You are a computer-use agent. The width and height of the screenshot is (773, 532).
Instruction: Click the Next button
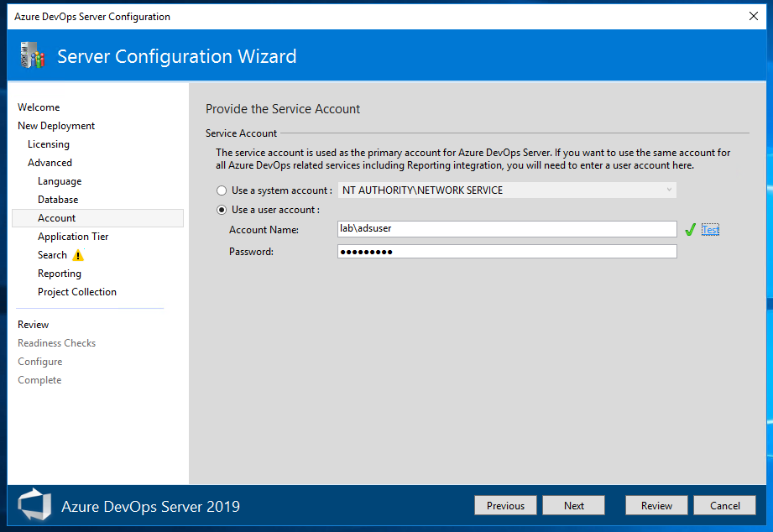[574, 505]
